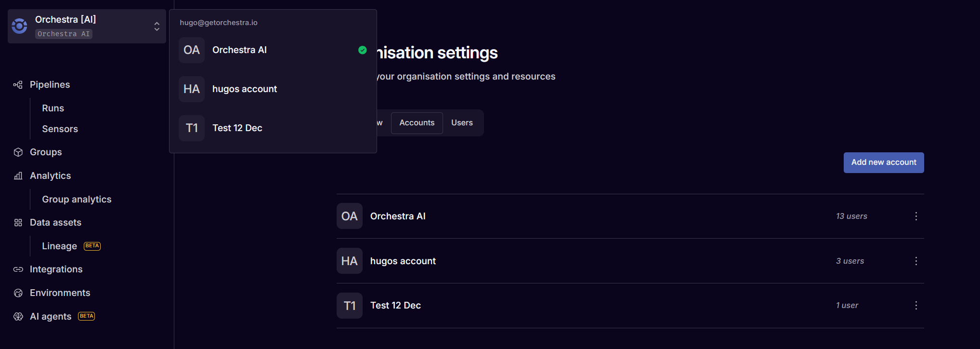Open the Lineage beta page
980x349 pixels.
(60, 246)
